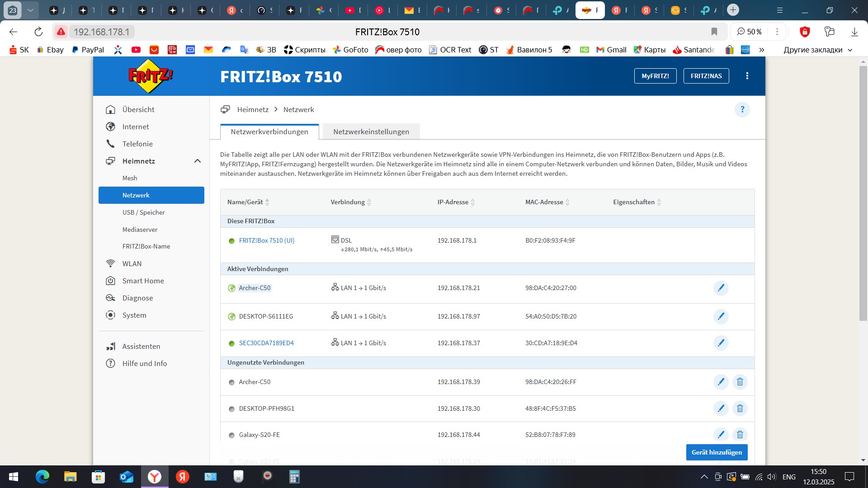Click the FRITZ! logo

point(151,76)
